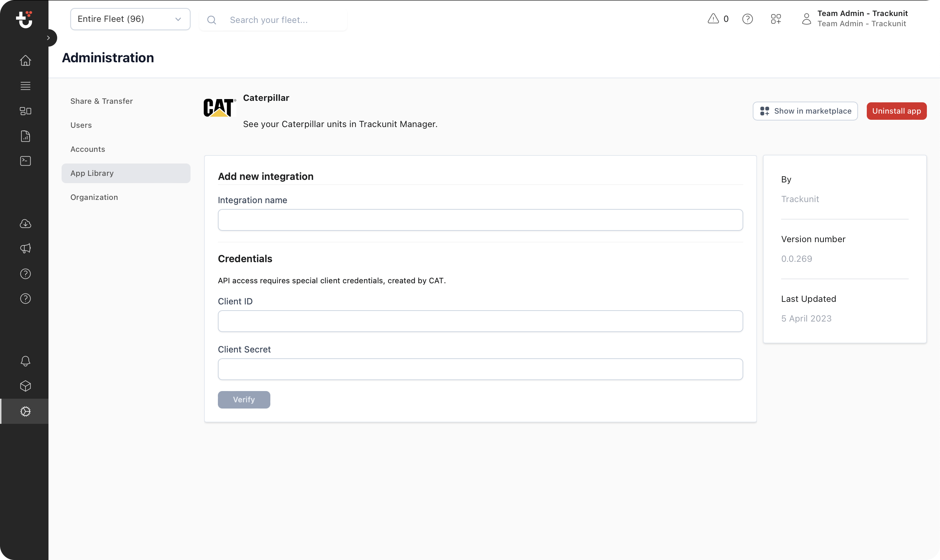The image size is (940, 560).
Task: Expand the Entire Fleet dropdown
Action: point(130,19)
